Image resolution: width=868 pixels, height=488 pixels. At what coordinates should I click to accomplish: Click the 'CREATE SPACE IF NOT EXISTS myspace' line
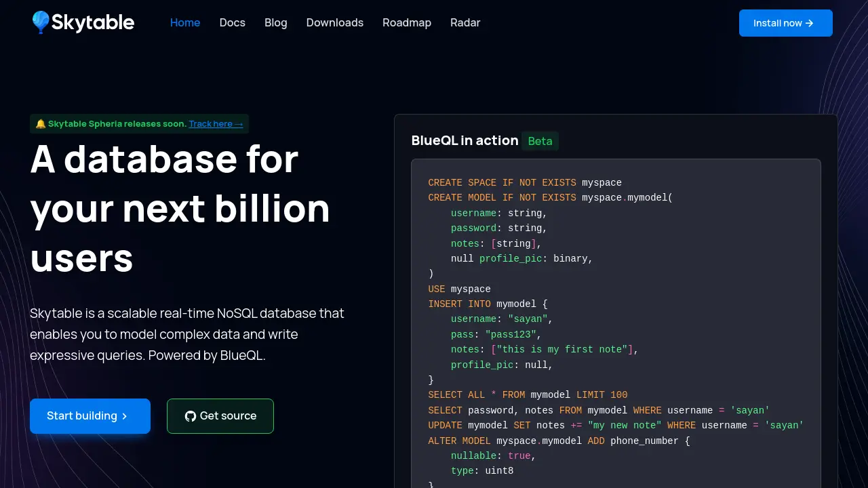click(525, 183)
